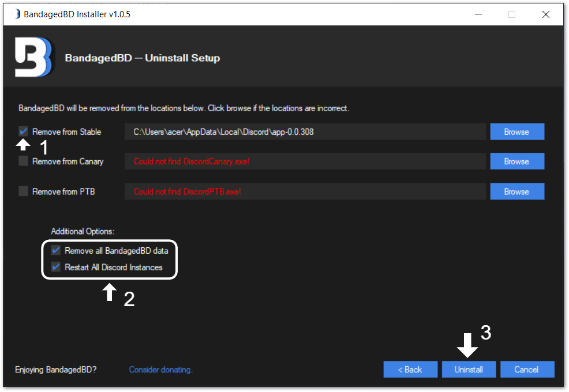This screenshot has height=392, width=569.
Task: Click the Remove from PTB label text
Action: tap(63, 191)
